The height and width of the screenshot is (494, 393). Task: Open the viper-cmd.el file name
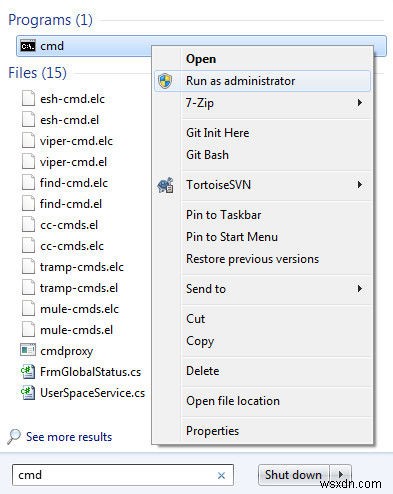pyautogui.click(x=73, y=162)
